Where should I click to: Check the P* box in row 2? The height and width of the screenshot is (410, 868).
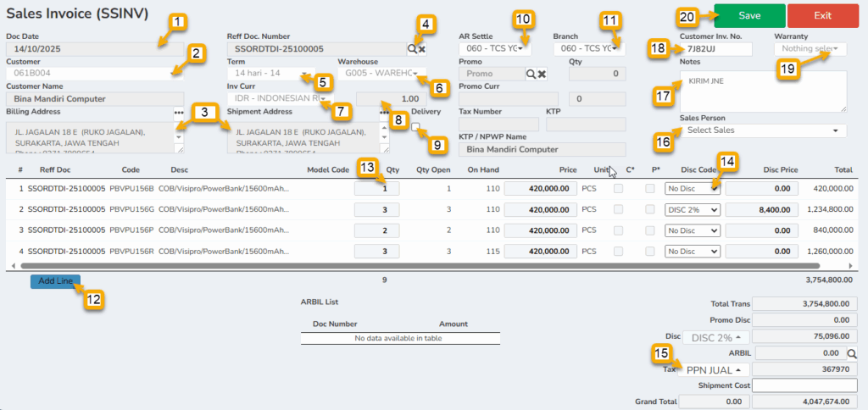coord(649,209)
